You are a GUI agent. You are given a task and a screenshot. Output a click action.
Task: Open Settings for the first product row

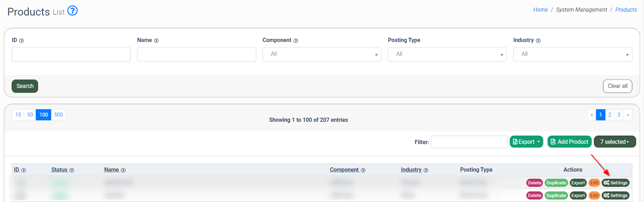tap(615, 183)
